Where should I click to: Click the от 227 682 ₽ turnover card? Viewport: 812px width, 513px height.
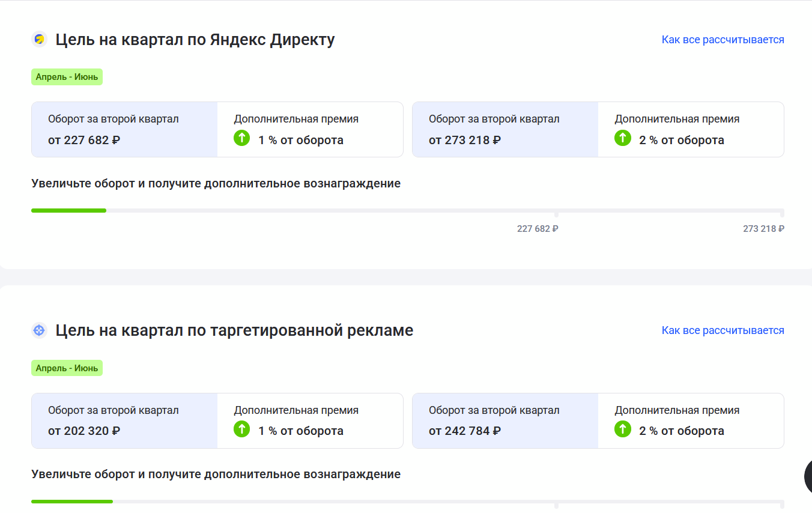(x=124, y=129)
